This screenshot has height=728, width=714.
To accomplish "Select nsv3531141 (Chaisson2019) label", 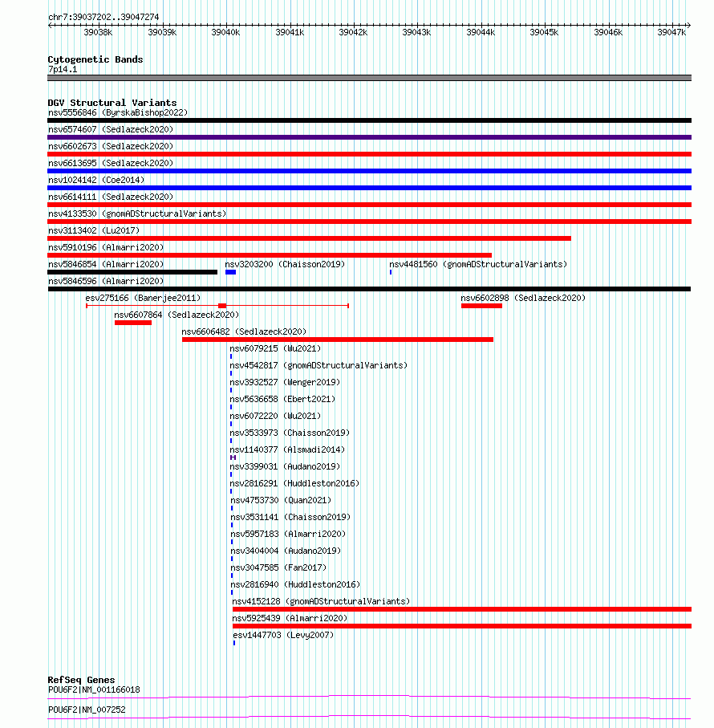I will [290, 517].
